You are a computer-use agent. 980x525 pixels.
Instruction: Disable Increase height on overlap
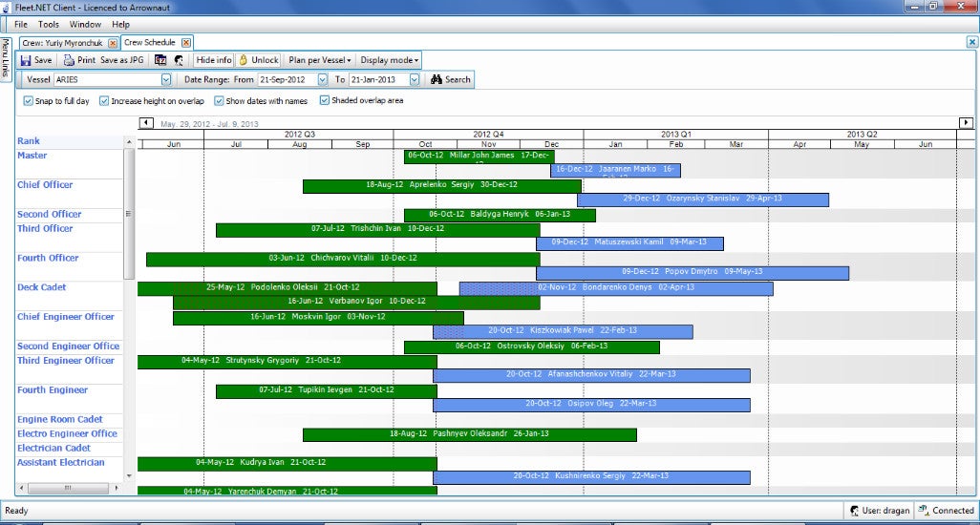coord(104,100)
